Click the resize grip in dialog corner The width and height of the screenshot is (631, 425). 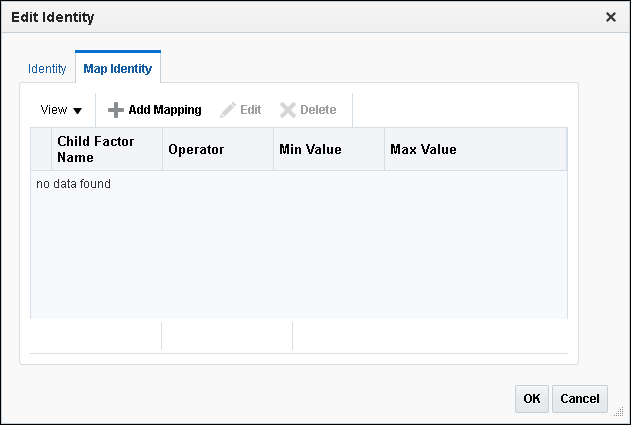618,411
